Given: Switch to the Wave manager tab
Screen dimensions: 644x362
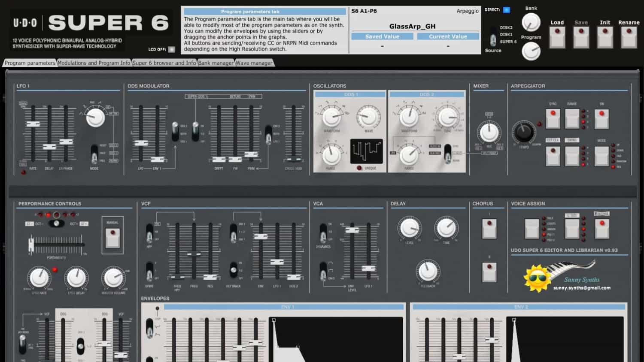Looking at the screenshot, I should coord(254,63).
